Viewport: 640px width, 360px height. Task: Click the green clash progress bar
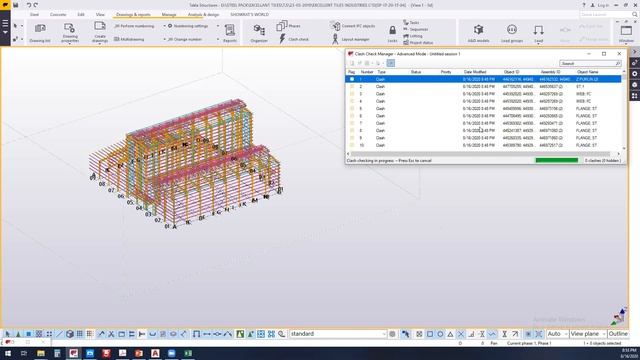click(556, 160)
